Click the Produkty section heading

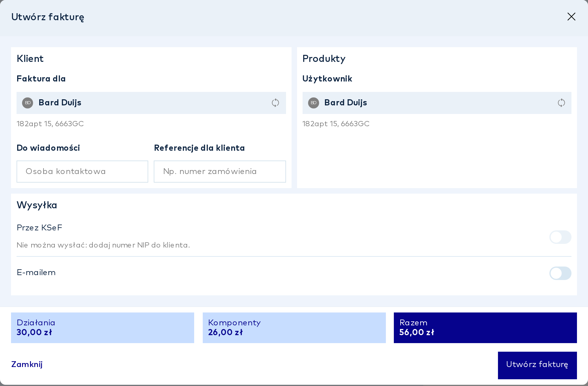coord(324,59)
